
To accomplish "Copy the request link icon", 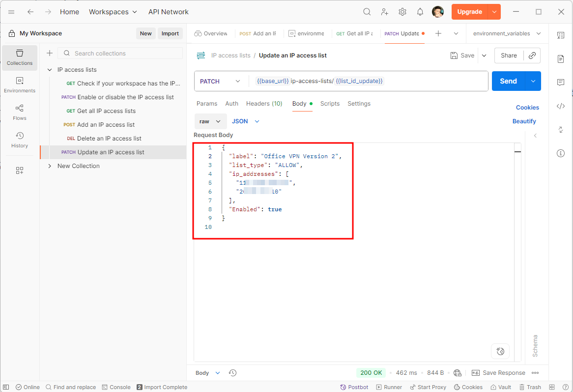I will coord(532,56).
